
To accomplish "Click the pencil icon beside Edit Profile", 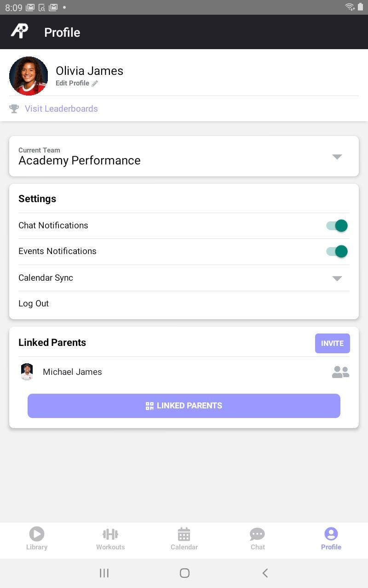I will 95,84.
